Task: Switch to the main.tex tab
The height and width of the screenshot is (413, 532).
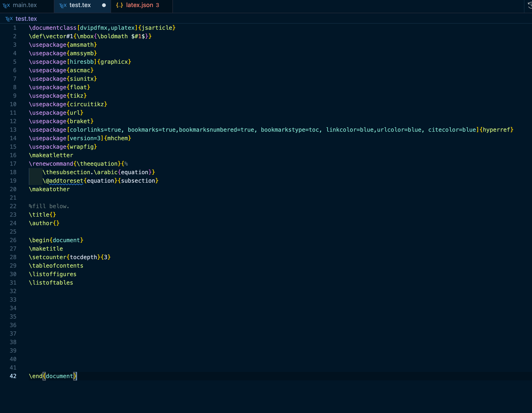Action: tap(25, 5)
